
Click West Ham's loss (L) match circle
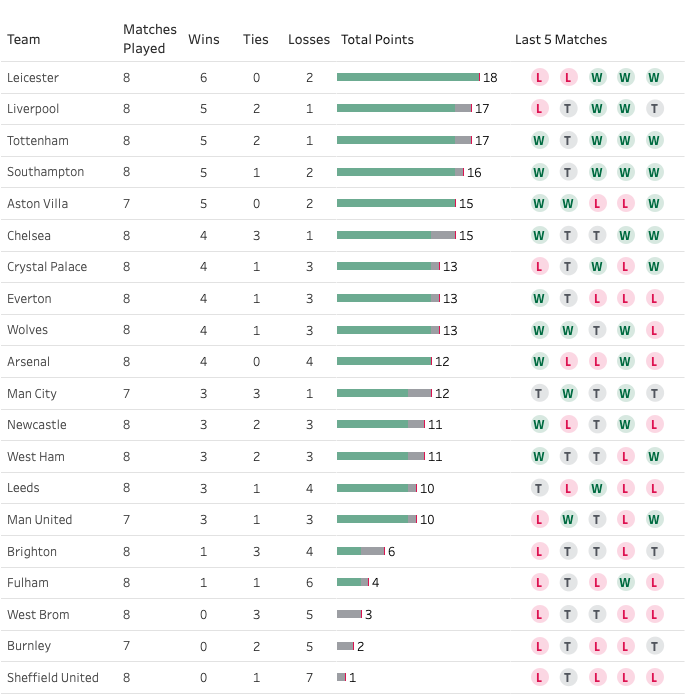click(x=626, y=457)
